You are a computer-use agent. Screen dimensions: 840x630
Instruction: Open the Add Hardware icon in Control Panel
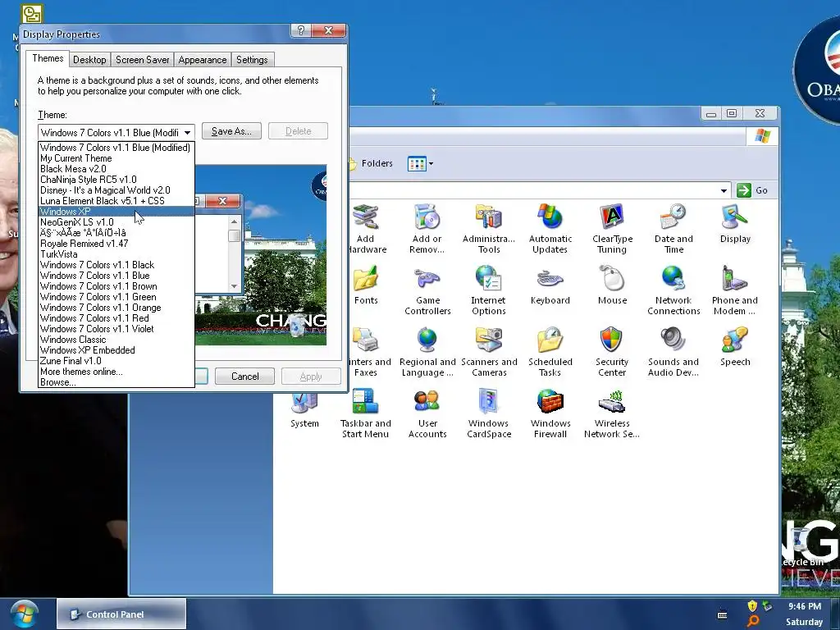click(367, 229)
